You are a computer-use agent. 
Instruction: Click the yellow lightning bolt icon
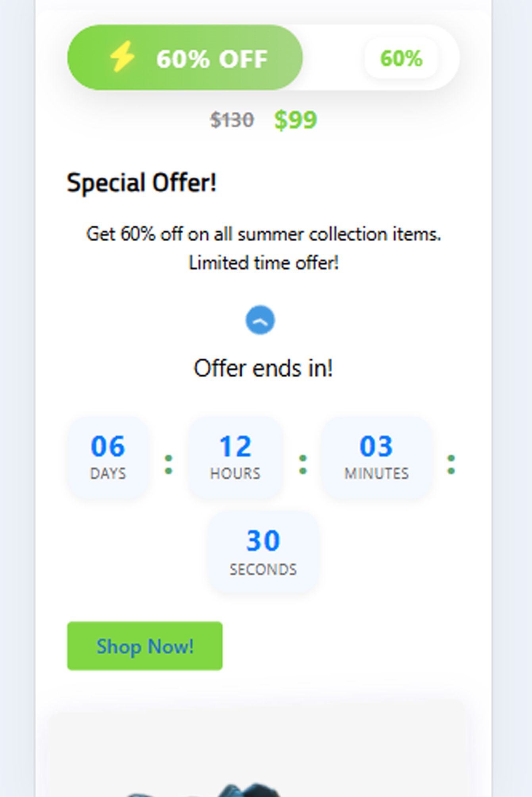coord(122,57)
